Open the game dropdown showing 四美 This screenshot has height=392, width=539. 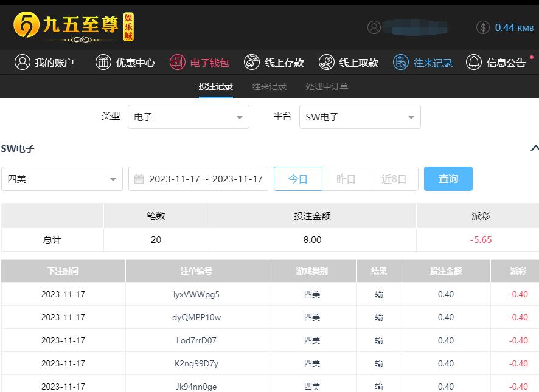(62, 179)
